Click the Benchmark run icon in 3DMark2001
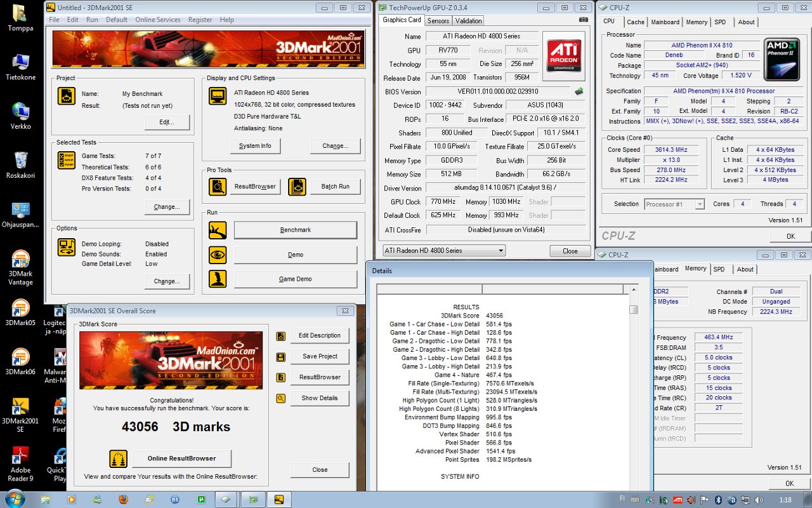The image size is (812, 508). 218,231
